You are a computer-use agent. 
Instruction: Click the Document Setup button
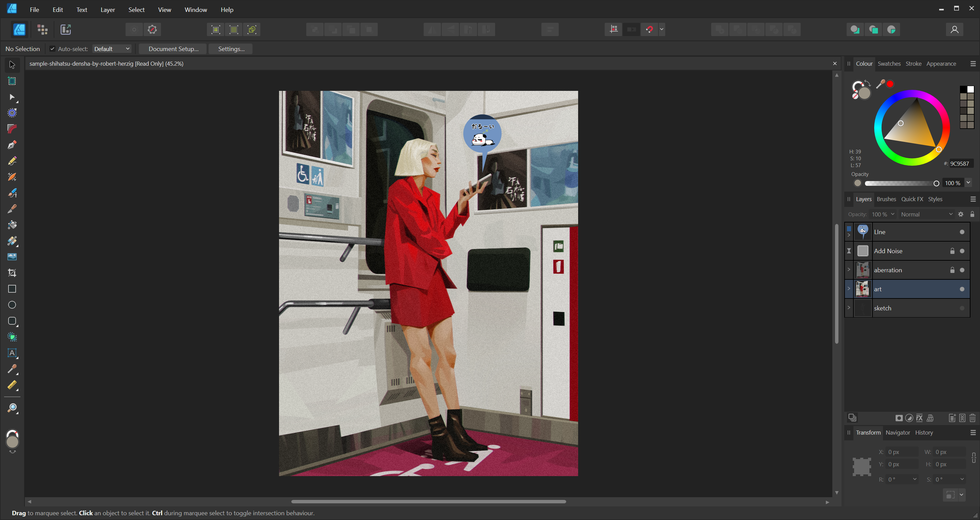coord(173,49)
